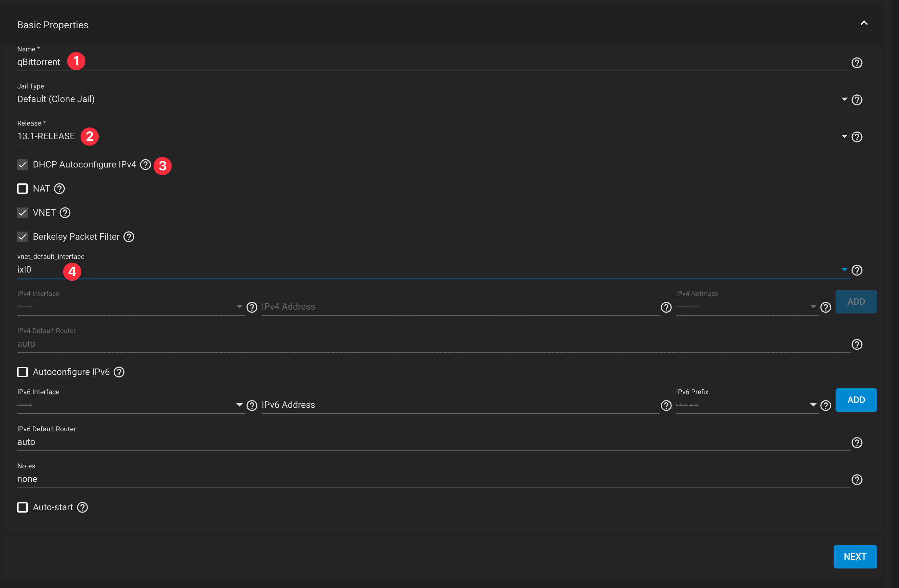Open the Jail Type dropdown
Viewport: 899px width, 588px height.
point(434,99)
